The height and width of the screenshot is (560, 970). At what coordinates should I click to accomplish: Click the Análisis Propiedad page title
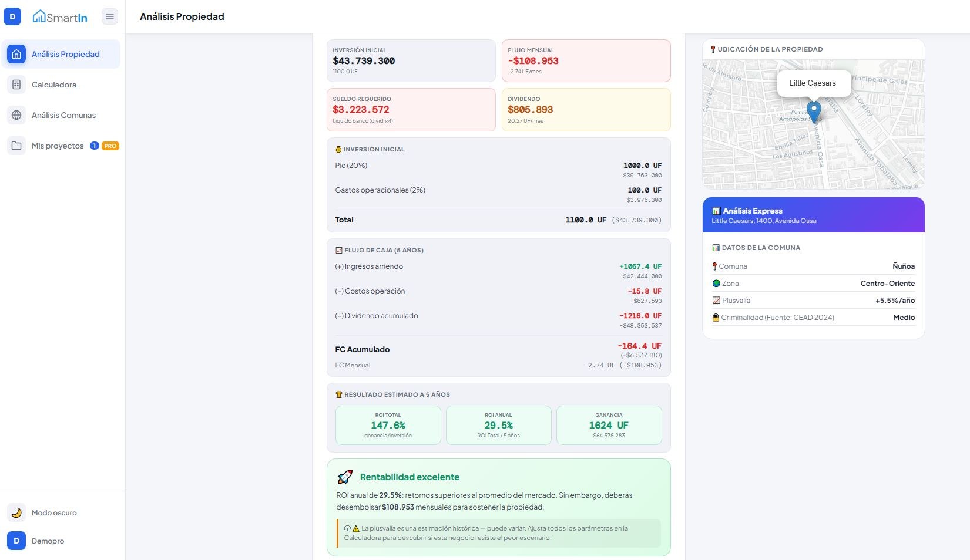182,16
